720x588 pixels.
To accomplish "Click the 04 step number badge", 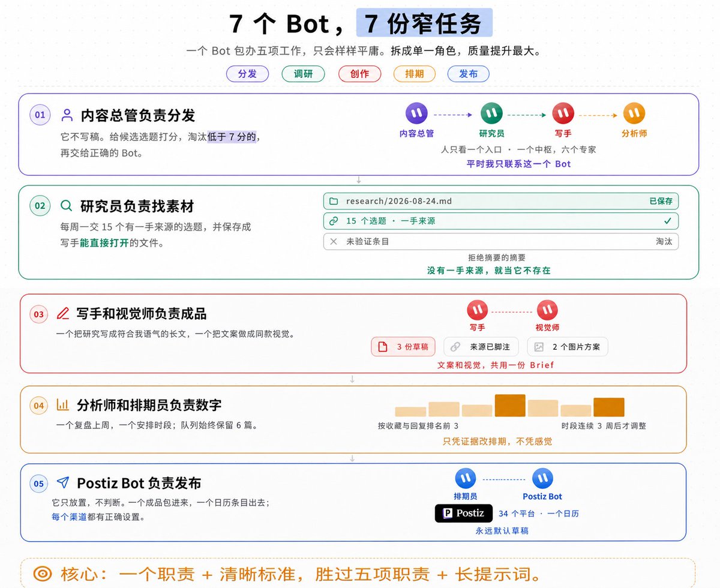I will (38, 406).
